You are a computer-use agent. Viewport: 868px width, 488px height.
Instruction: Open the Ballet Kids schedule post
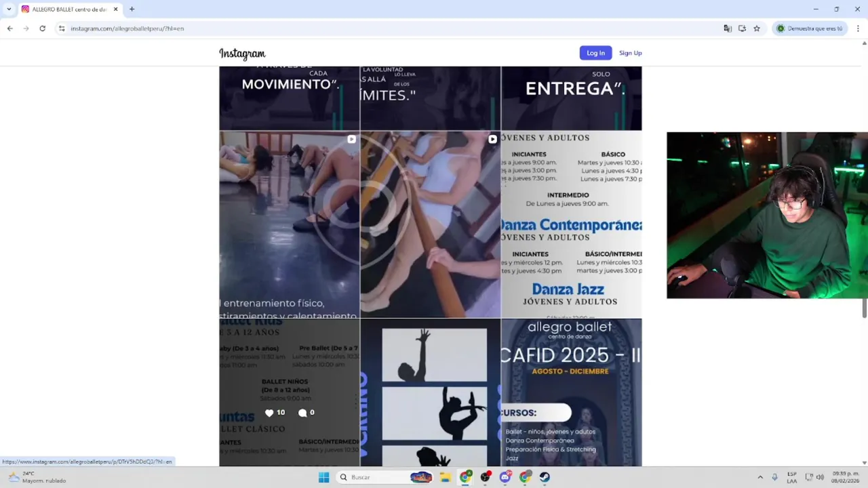[290, 392]
